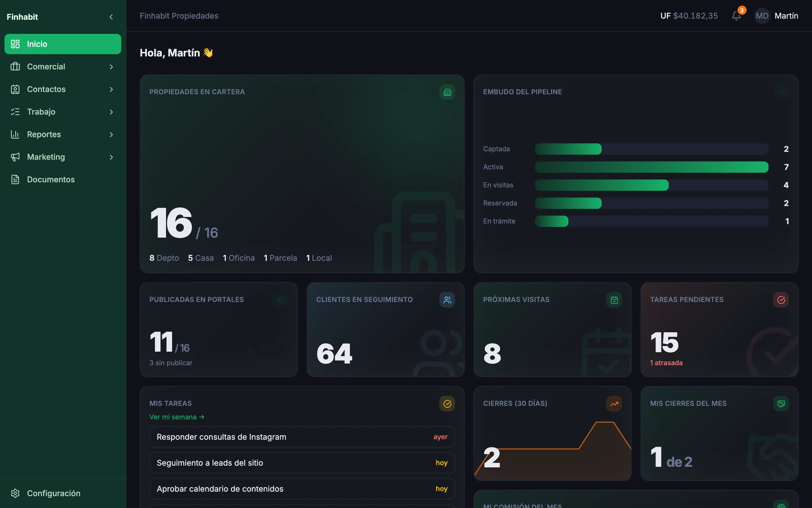Expand the Comercial menu chevron
Image resolution: width=812 pixels, height=508 pixels.
tap(111, 67)
